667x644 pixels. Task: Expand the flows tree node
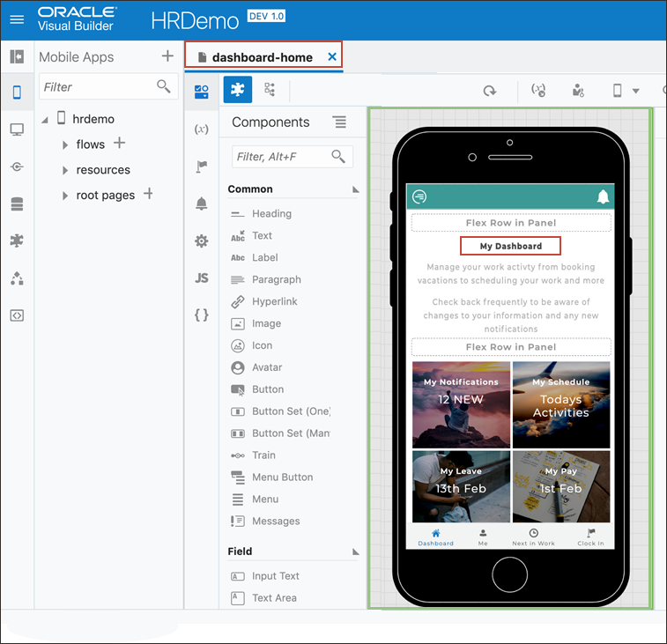point(65,145)
